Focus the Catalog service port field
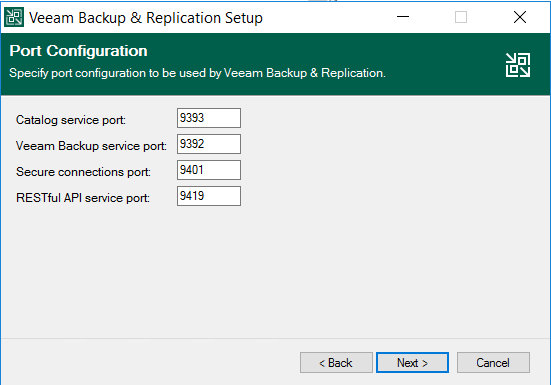The height and width of the screenshot is (385, 551). pos(209,118)
